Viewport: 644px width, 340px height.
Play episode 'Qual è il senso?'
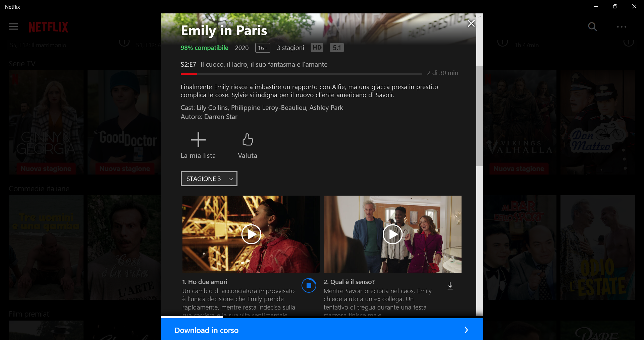(392, 234)
